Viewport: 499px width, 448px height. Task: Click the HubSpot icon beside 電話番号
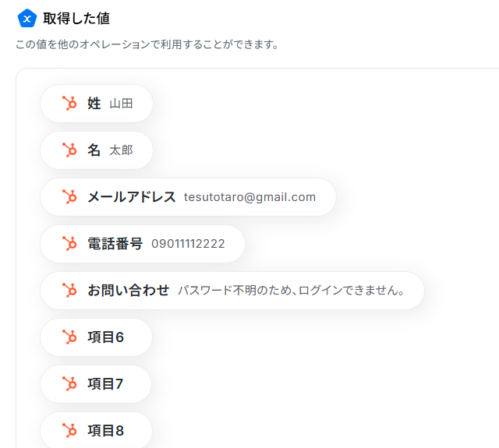[69, 244]
